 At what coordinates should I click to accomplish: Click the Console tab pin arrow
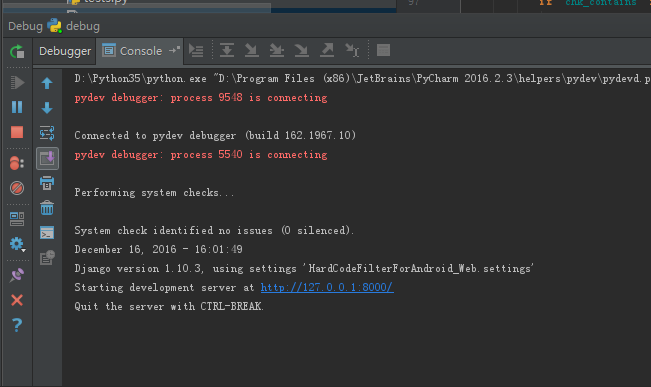(174, 50)
